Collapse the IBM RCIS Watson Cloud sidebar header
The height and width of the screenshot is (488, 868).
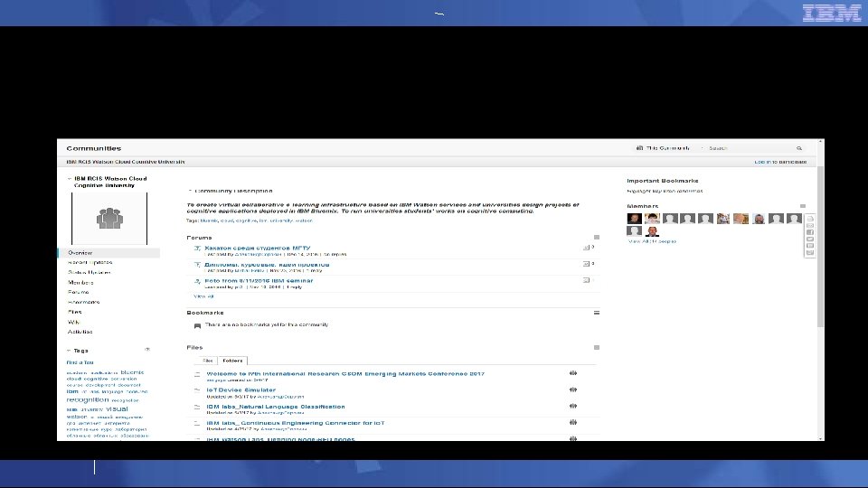click(70, 179)
